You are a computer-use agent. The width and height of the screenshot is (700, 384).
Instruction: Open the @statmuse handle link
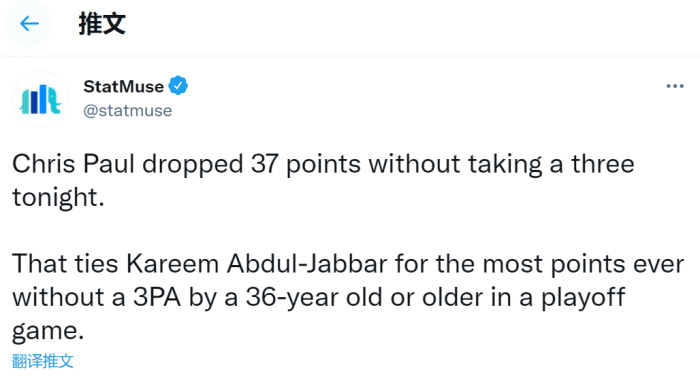[128, 110]
